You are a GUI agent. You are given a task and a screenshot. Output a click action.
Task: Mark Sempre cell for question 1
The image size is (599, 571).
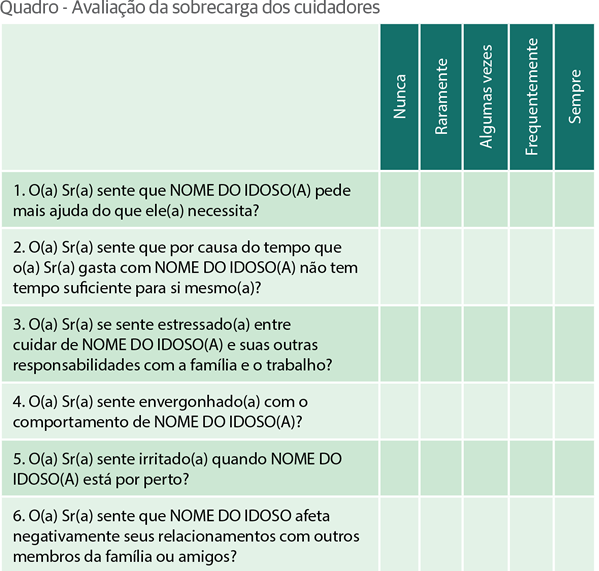point(574,199)
